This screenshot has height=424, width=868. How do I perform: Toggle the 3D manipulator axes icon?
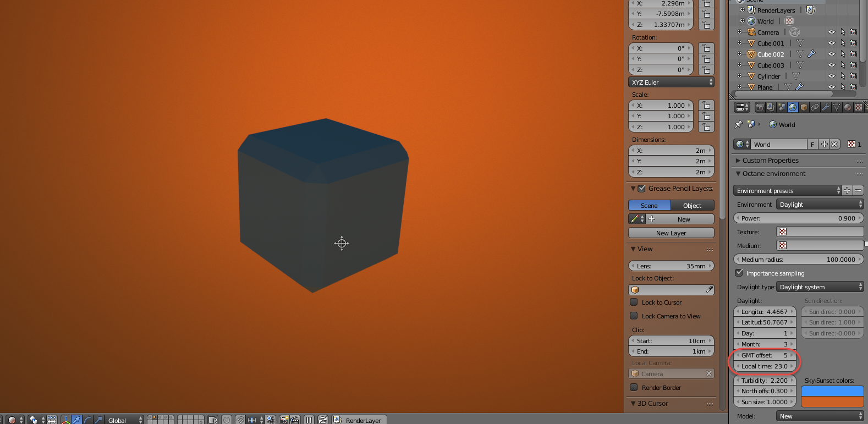point(66,420)
